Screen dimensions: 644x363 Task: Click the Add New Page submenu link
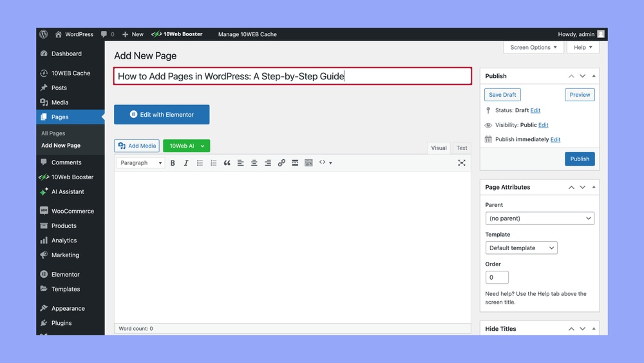click(x=61, y=146)
